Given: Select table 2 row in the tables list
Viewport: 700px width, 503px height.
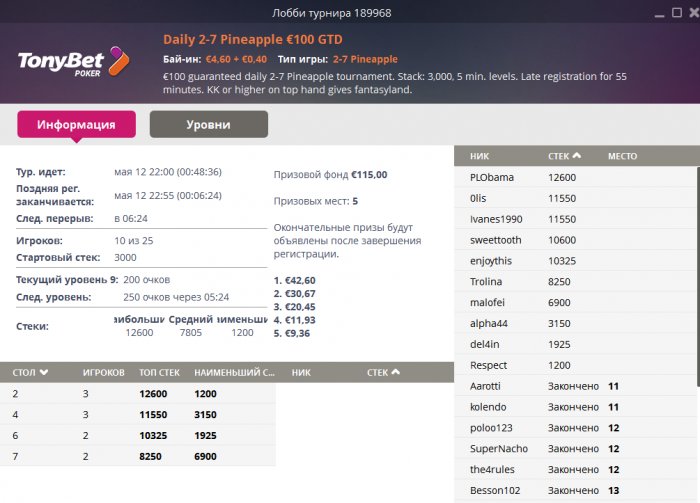Looking at the screenshot, I should coord(140,394).
